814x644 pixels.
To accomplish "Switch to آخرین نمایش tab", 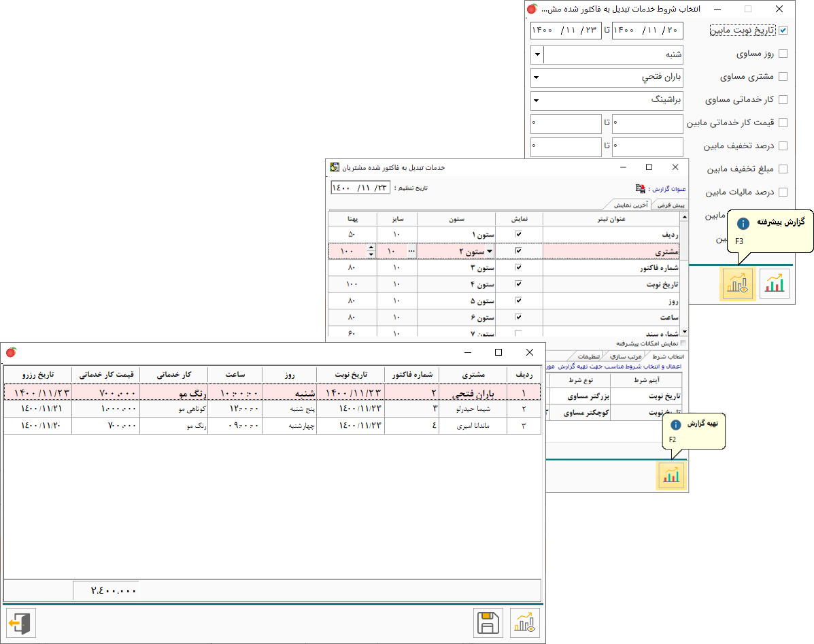I will 630,205.
